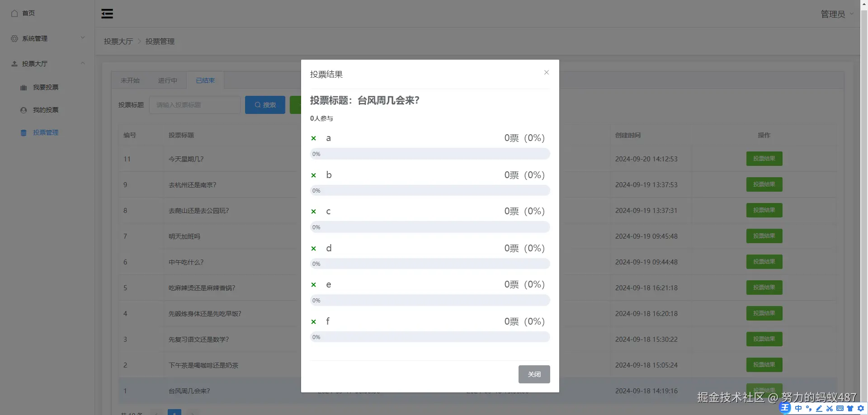Click 投票结果 button for row 中午吃什么?
The height and width of the screenshot is (415, 868).
(x=764, y=262)
